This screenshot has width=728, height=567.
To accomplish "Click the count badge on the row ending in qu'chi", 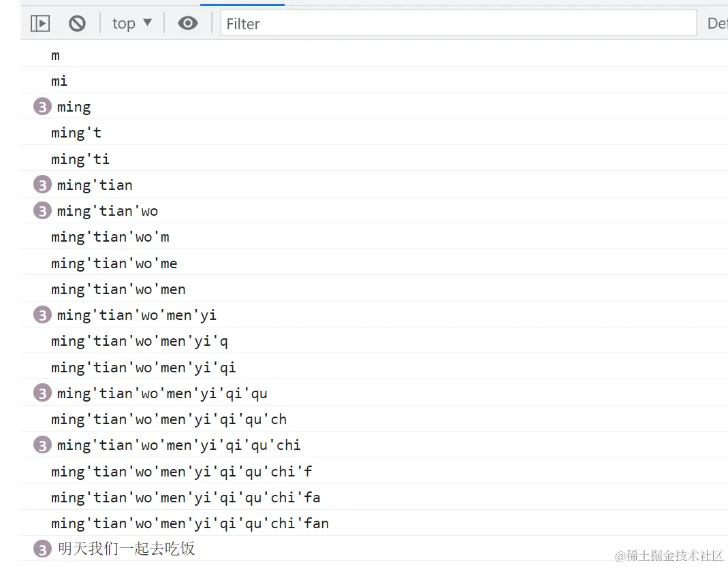I will (x=42, y=445).
